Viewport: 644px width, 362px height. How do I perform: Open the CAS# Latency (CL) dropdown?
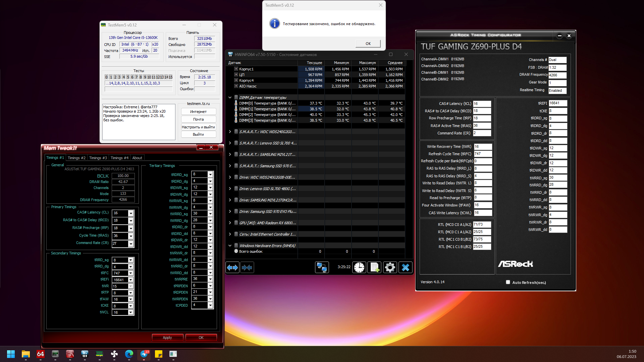pyautogui.click(x=131, y=213)
